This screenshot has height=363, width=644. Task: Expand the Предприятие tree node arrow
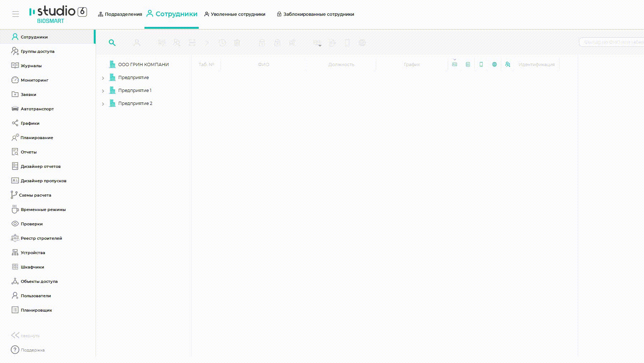(x=103, y=78)
